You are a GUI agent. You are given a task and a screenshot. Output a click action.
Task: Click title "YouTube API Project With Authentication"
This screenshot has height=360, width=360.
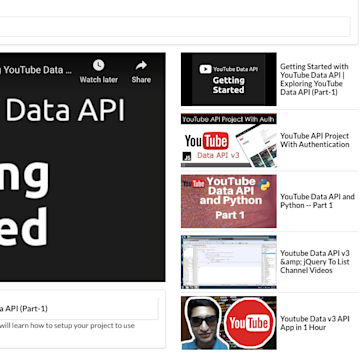(x=315, y=140)
